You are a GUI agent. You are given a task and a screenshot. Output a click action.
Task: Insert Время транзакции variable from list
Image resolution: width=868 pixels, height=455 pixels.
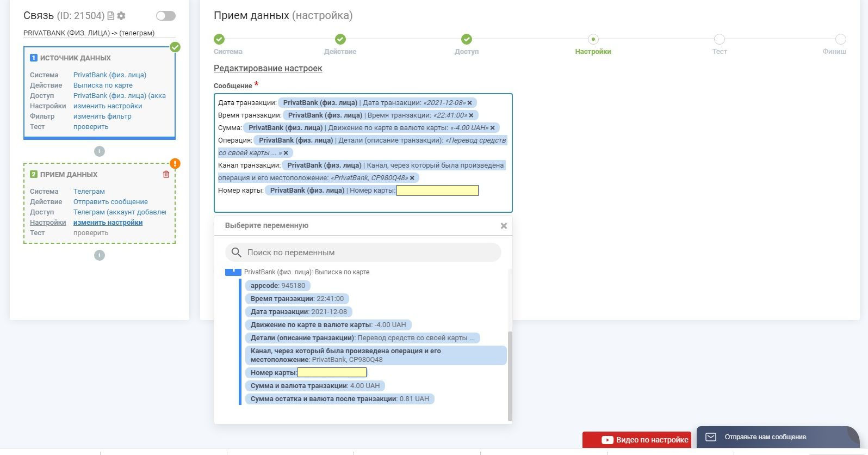297,299
